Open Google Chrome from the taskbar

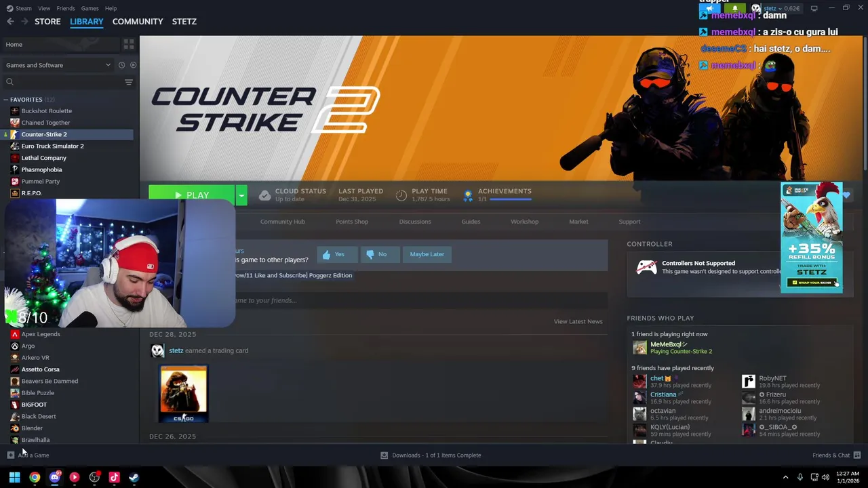[x=35, y=477]
